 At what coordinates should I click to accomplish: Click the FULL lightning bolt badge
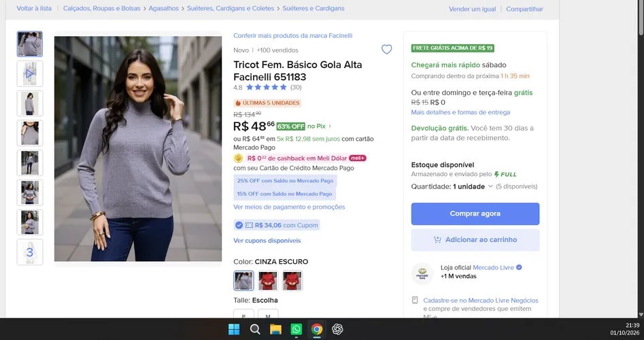tap(505, 175)
